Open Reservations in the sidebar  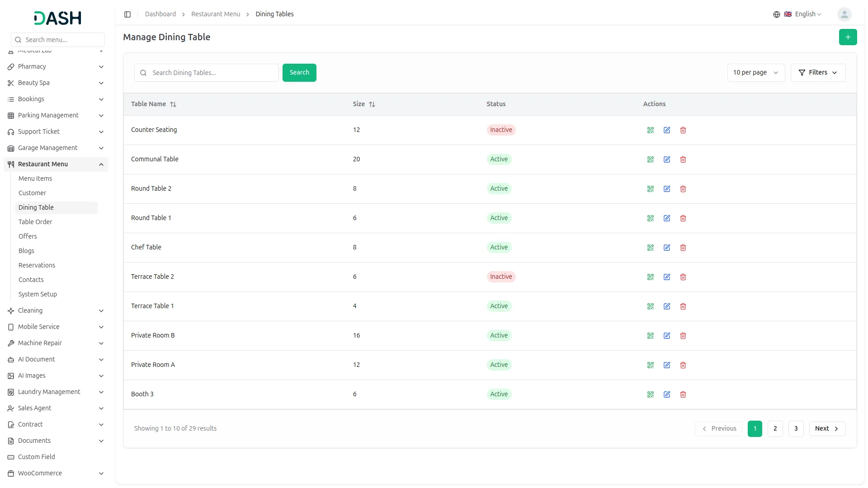(x=37, y=265)
